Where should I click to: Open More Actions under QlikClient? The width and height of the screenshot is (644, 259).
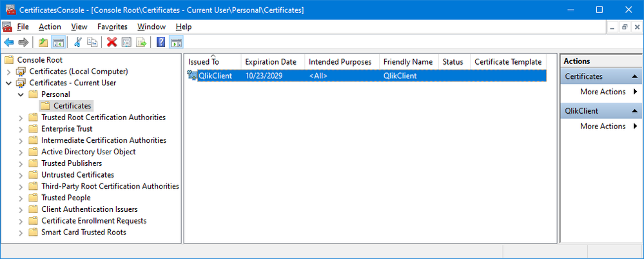tap(603, 127)
